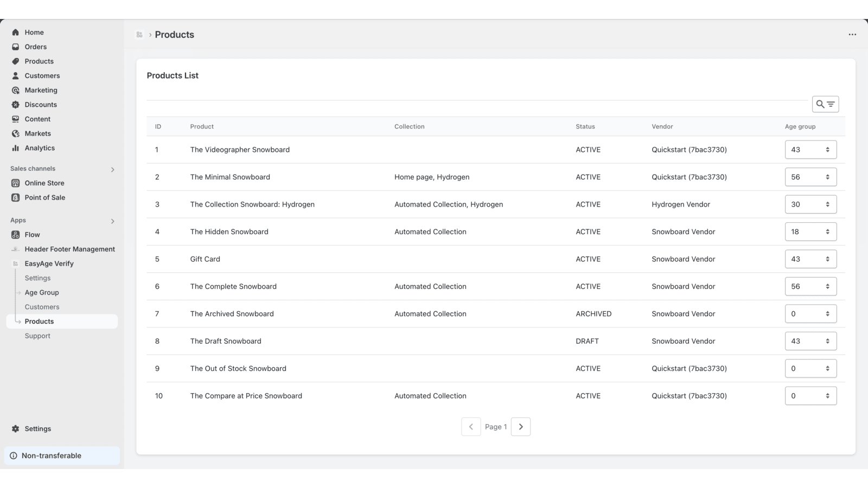This screenshot has width=868, height=488.
Task: Open Orders using its sidebar icon
Action: point(15,47)
